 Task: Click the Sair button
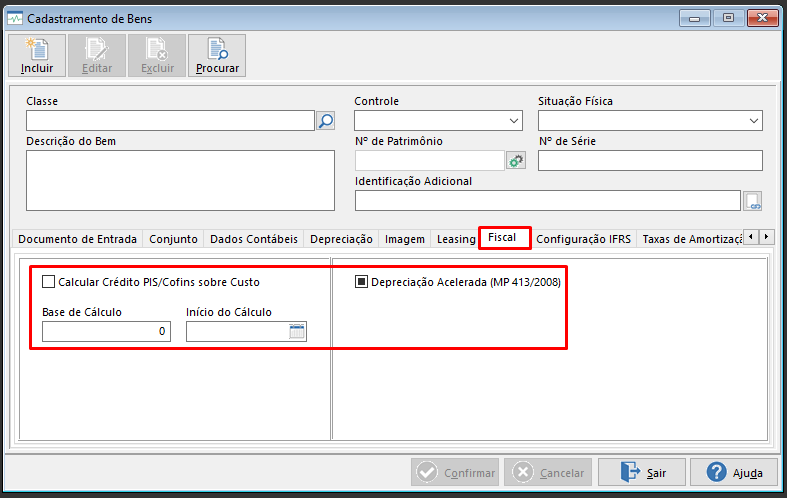click(641, 472)
